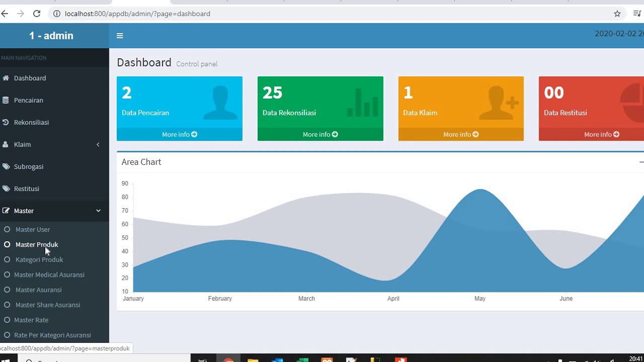Reload the page with the refresh icon
Screen dimensions: 644x362
[37, 14]
